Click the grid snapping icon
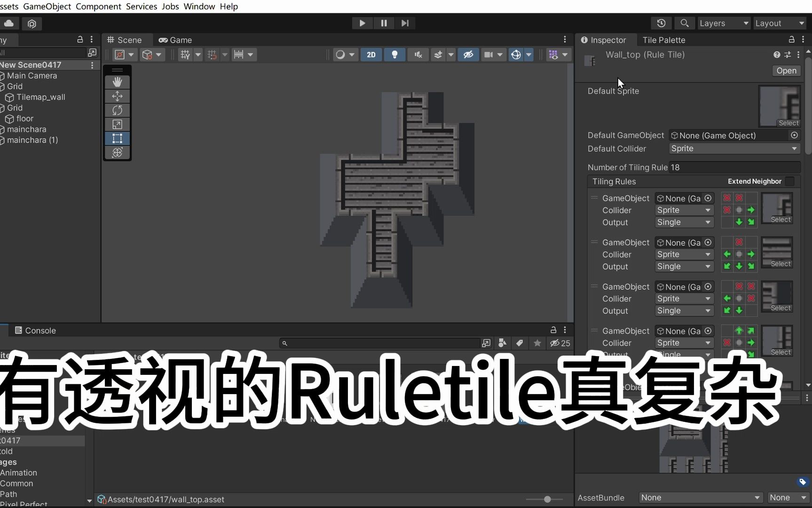Image resolution: width=812 pixels, height=508 pixels. (x=213, y=55)
